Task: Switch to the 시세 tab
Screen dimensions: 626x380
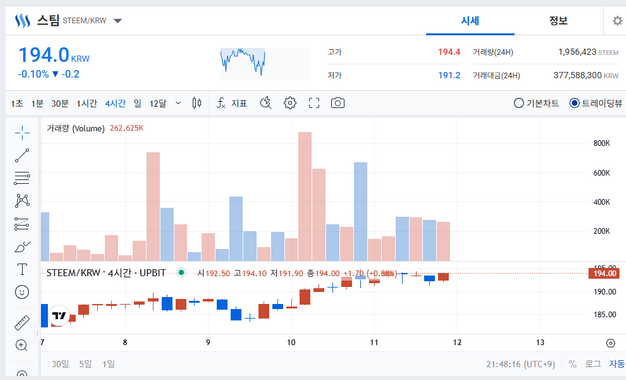Action: click(x=470, y=21)
